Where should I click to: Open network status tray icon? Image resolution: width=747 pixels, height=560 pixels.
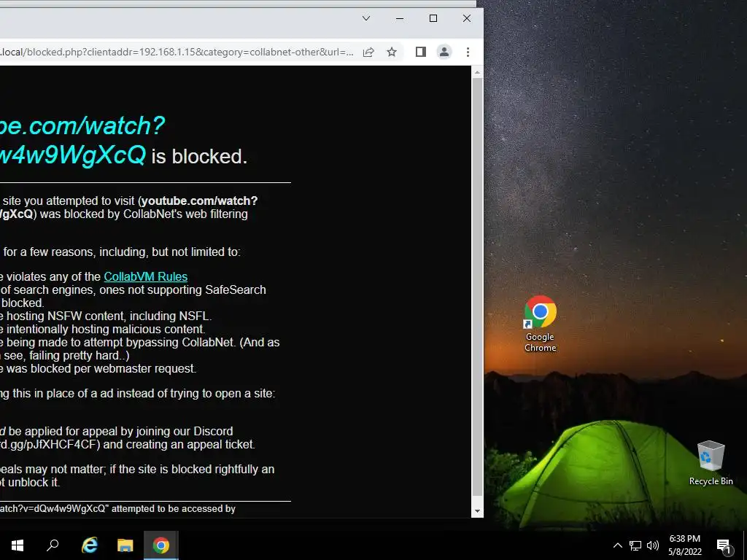[x=635, y=545]
